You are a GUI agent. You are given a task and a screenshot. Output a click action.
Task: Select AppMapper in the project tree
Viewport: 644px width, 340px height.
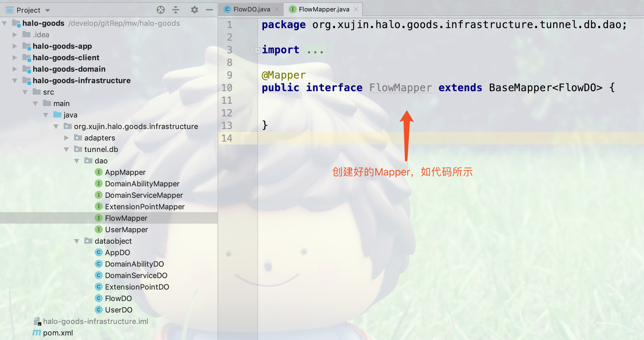[125, 172]
